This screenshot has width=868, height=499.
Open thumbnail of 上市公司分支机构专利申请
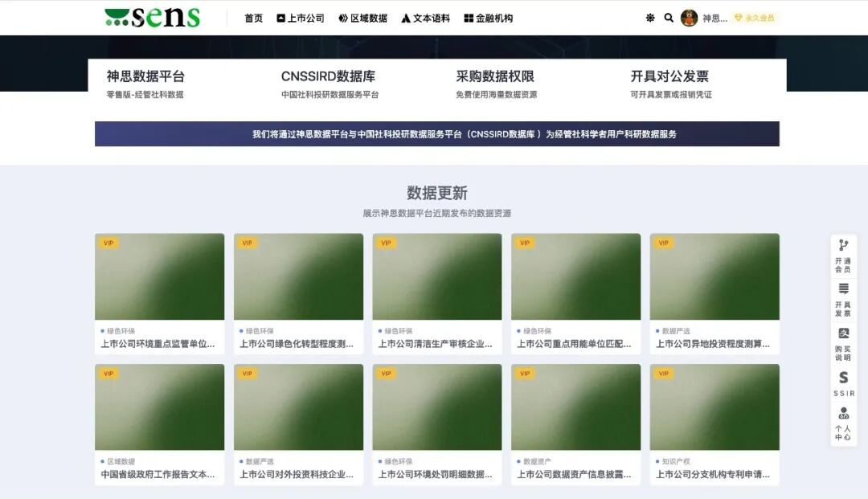pyautogui.click(x=714, y=407)
